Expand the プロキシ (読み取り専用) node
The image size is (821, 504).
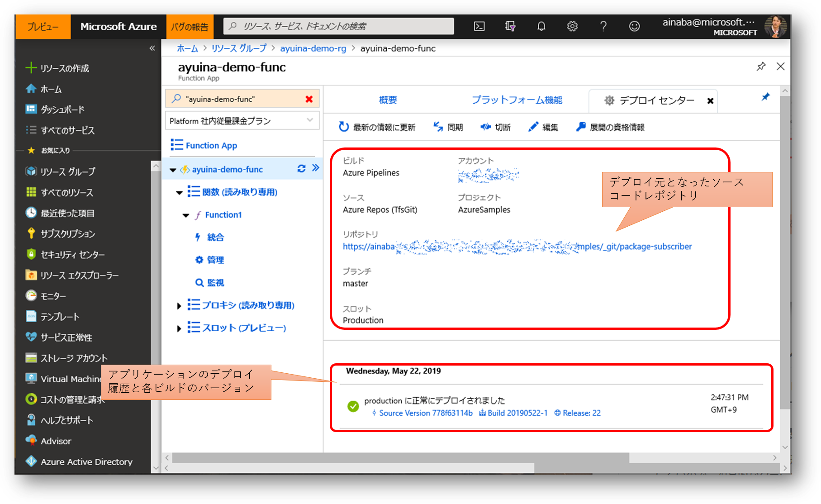pos(179,306)
